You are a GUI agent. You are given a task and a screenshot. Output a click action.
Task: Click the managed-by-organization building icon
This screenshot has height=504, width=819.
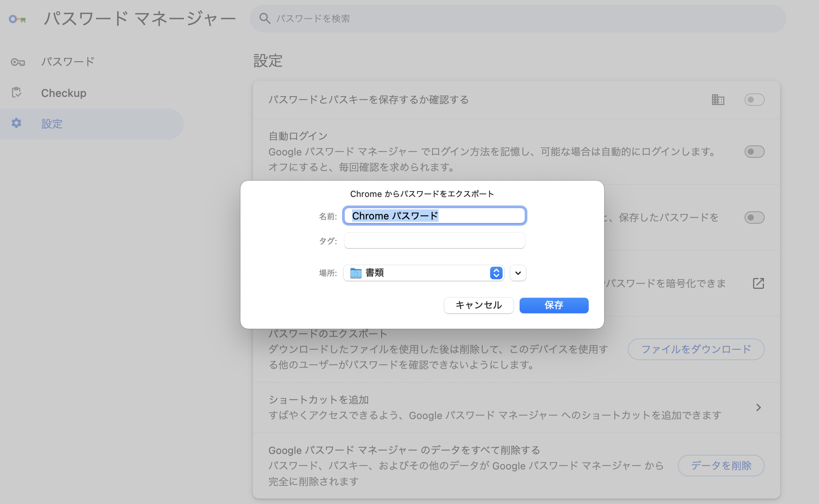pyautogui.click(x=718, y=100)
